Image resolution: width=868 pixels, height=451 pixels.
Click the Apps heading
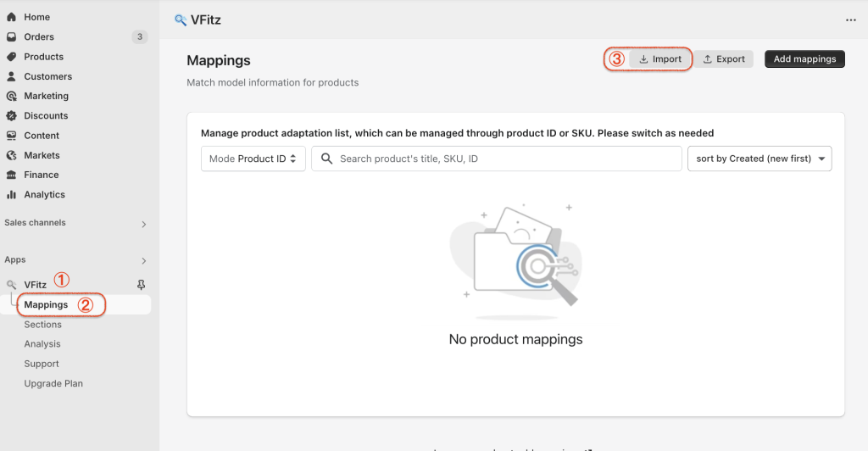pos(15,259)
